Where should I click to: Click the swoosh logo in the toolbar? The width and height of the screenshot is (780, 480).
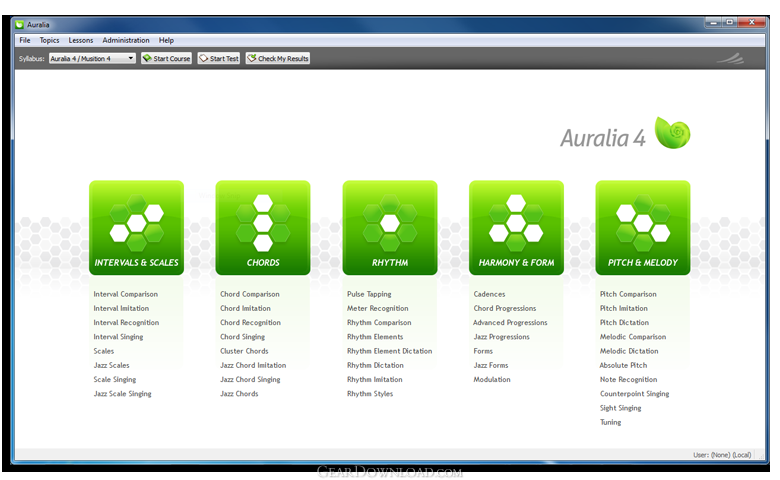[730, 59]
